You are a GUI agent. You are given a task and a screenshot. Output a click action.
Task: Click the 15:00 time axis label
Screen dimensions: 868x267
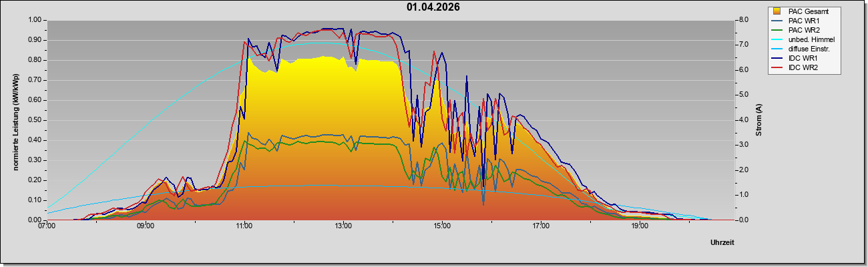point(442,226)
